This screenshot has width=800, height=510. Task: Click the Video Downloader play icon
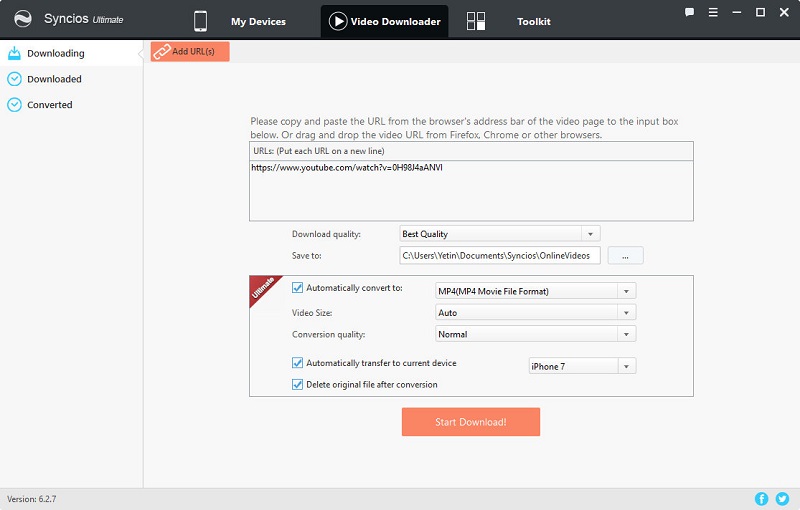(x=338, y=21)
